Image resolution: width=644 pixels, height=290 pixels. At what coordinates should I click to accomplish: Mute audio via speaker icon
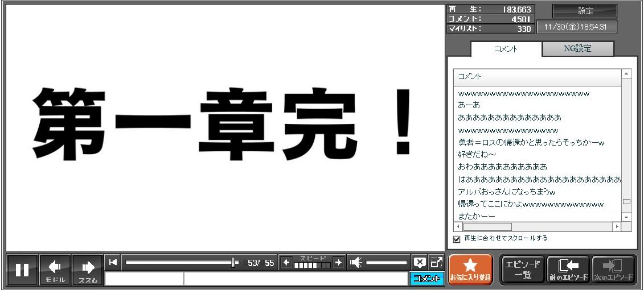point(356,263)
